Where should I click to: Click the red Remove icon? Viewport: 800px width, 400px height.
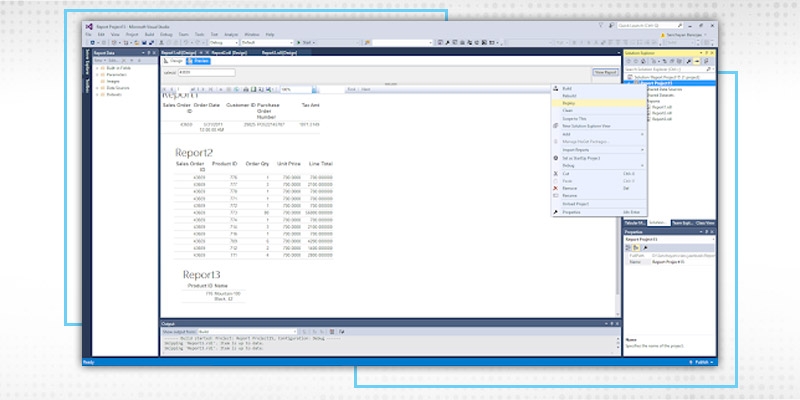(555, 188)
